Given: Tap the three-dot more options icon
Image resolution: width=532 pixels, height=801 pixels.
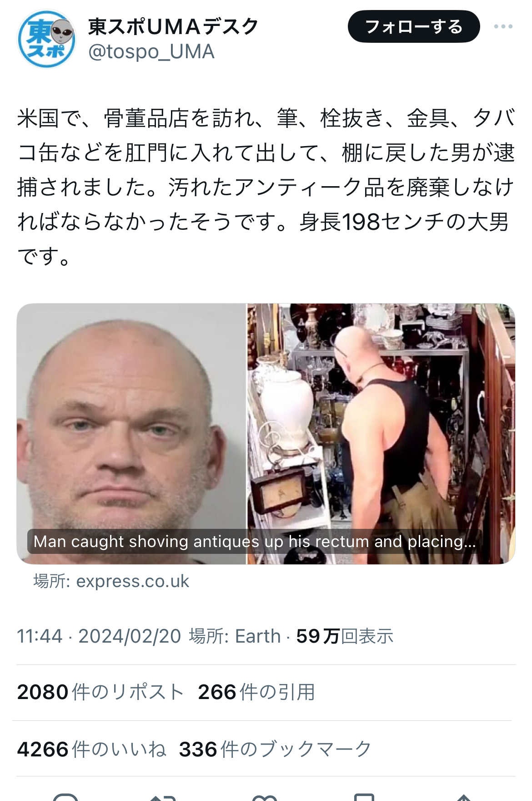Looking at the screenshot, I should point(503,26).
